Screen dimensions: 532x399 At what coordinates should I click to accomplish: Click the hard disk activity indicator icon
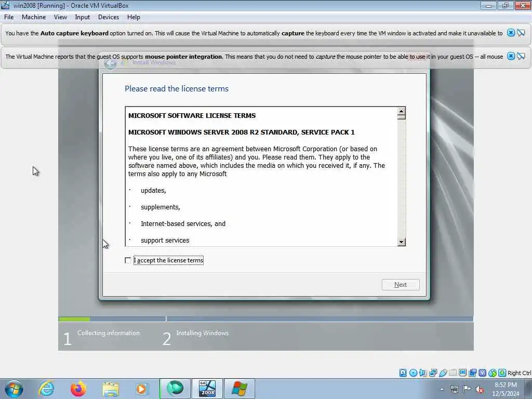403,373
